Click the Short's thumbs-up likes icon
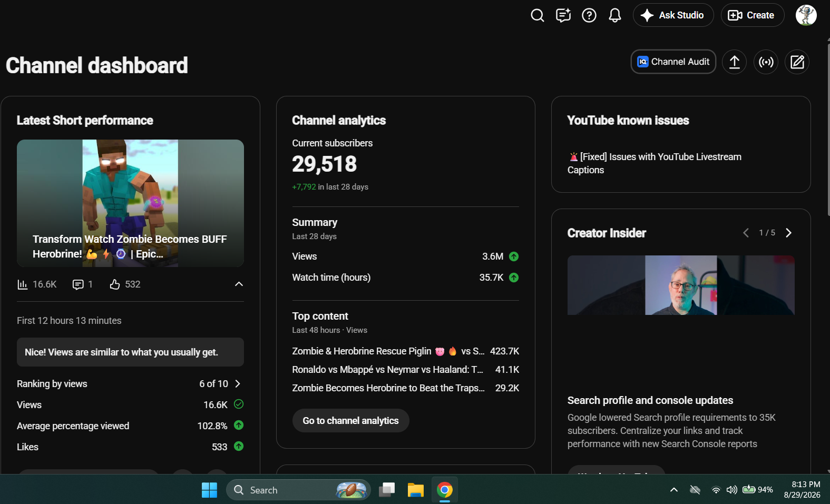 tap(115, 284)
